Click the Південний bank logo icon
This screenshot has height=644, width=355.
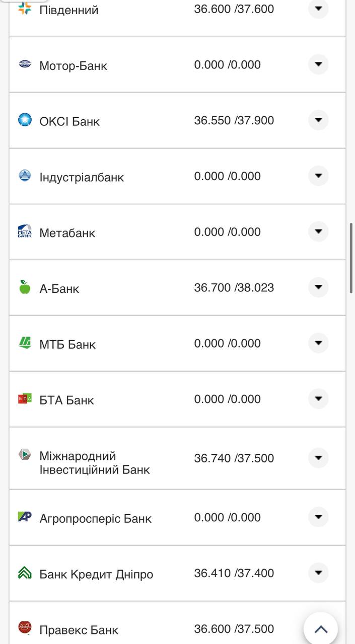tap(25, 9)
